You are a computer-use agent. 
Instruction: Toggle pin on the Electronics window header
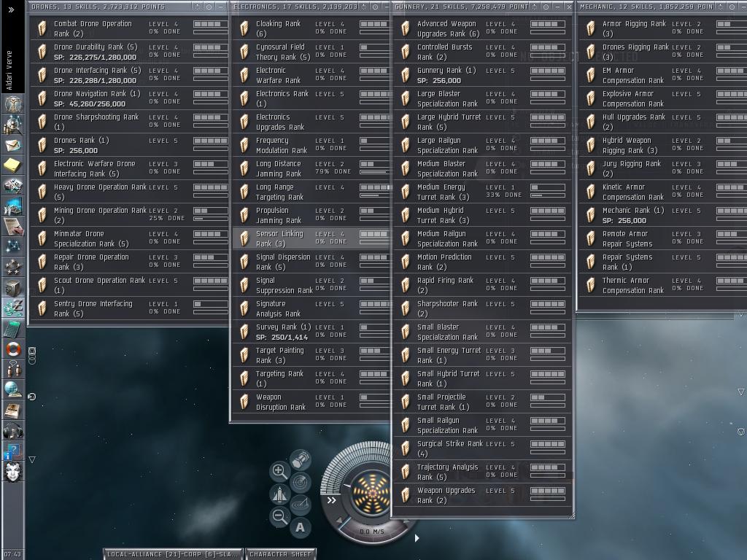click(365, 7)
